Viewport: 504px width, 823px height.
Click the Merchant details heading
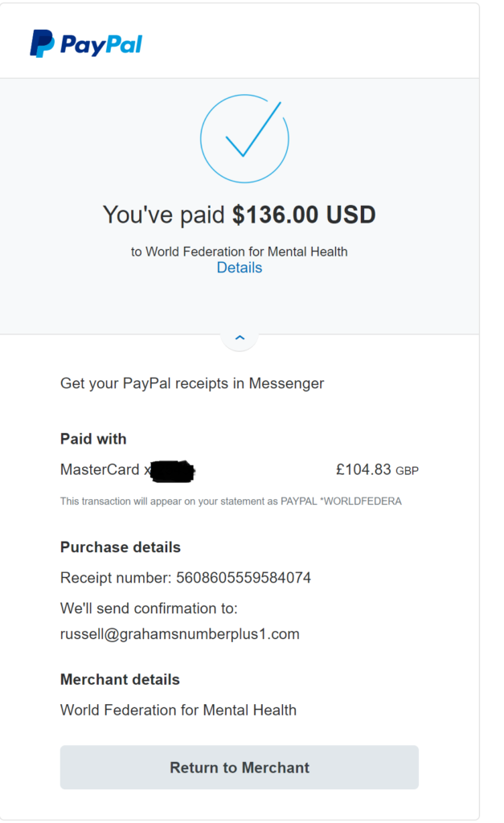(x=120, y=680)
